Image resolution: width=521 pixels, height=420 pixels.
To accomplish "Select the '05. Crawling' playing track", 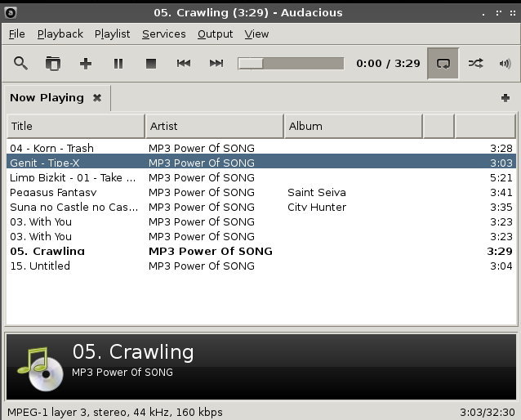I will tap(261, 251).
